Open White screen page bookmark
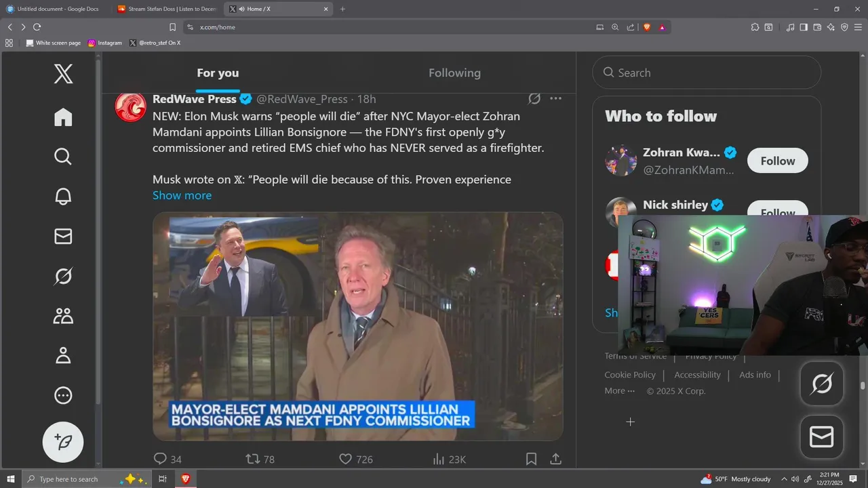 (x=53, y=43)
